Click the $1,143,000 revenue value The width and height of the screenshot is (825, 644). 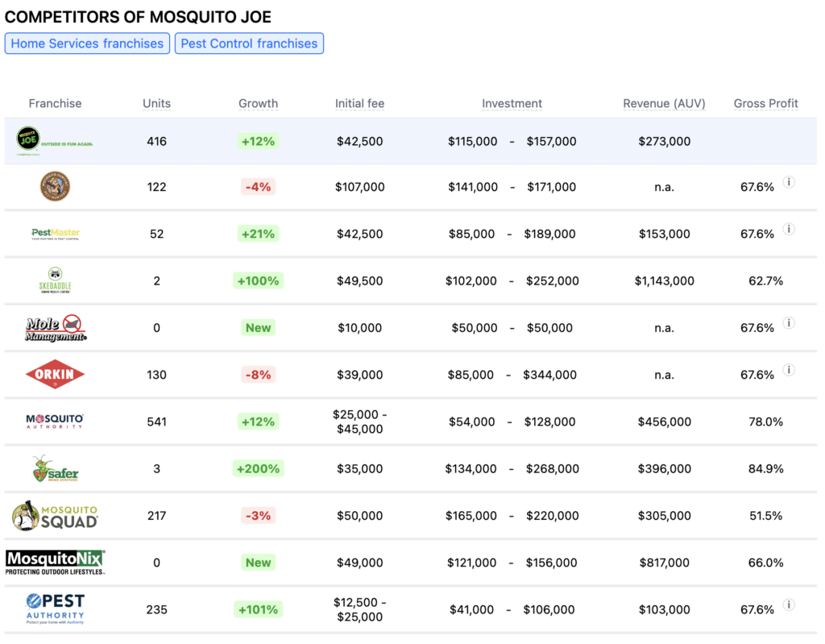click(x=664, y=280)
